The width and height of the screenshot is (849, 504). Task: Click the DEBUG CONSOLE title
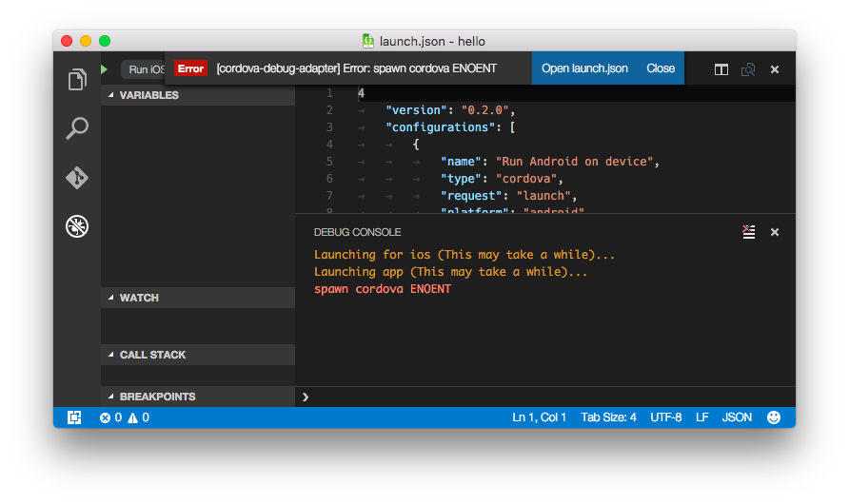[x=357, y=232]
